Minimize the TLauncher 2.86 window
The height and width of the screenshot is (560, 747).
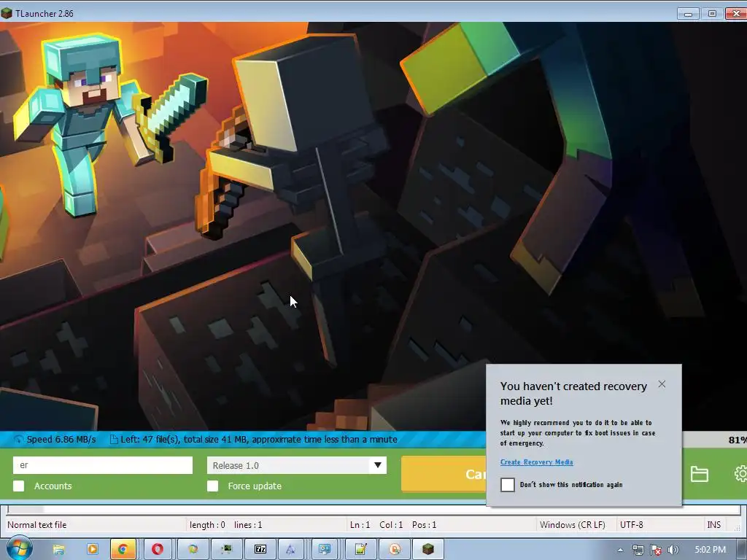tap(688, 13)
